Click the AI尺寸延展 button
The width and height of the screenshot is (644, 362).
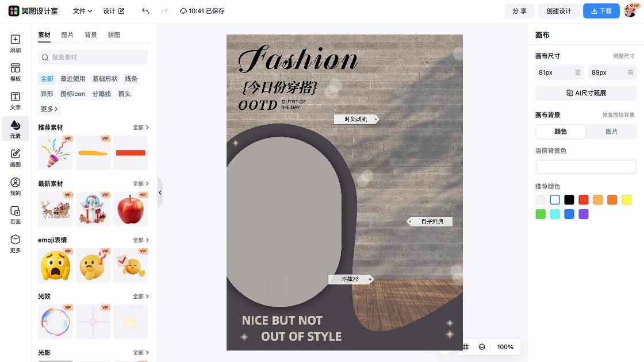(x=586, y=93)
